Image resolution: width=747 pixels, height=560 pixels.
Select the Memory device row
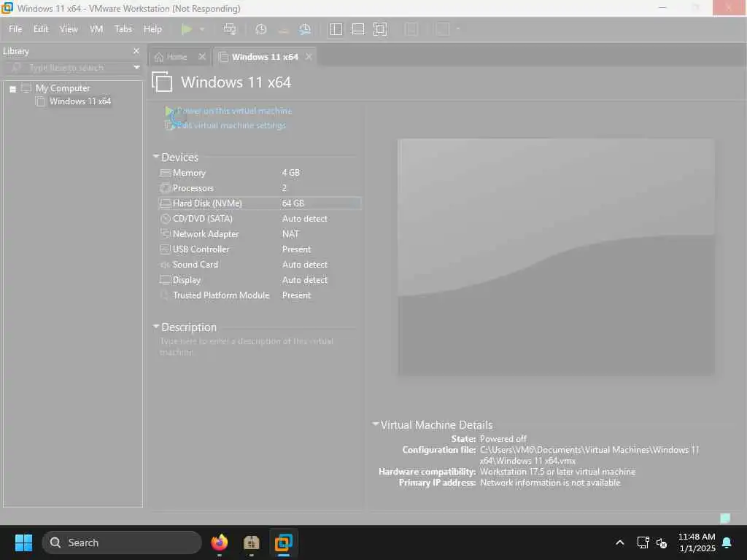pos(260,173)
